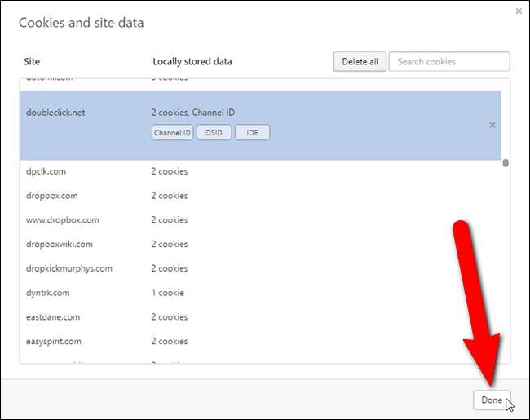
Task: Expand the www.dropbox.com entry
Action: coord(62,220)
